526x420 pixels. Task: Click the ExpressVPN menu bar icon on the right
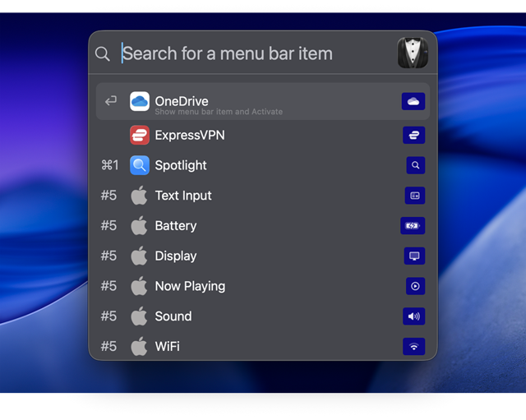414,135
